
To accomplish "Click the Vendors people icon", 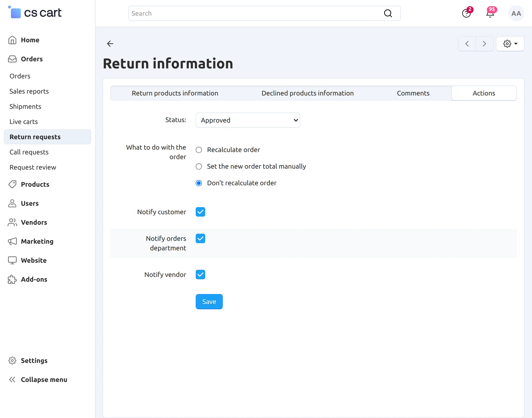I will (12, 222).
